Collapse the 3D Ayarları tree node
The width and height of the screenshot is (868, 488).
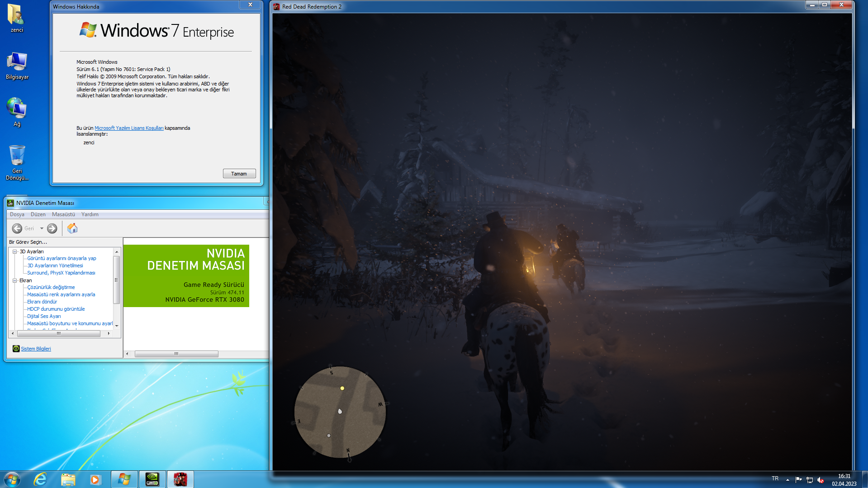(15, 251)
